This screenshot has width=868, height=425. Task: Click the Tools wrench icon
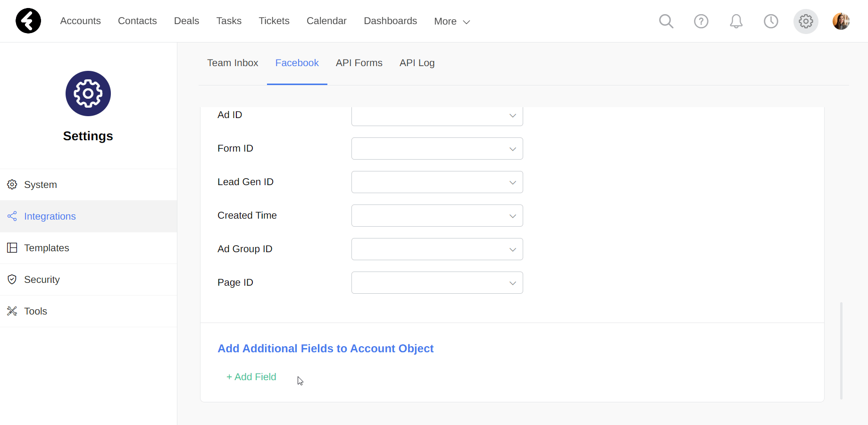(x=12, y=311)
